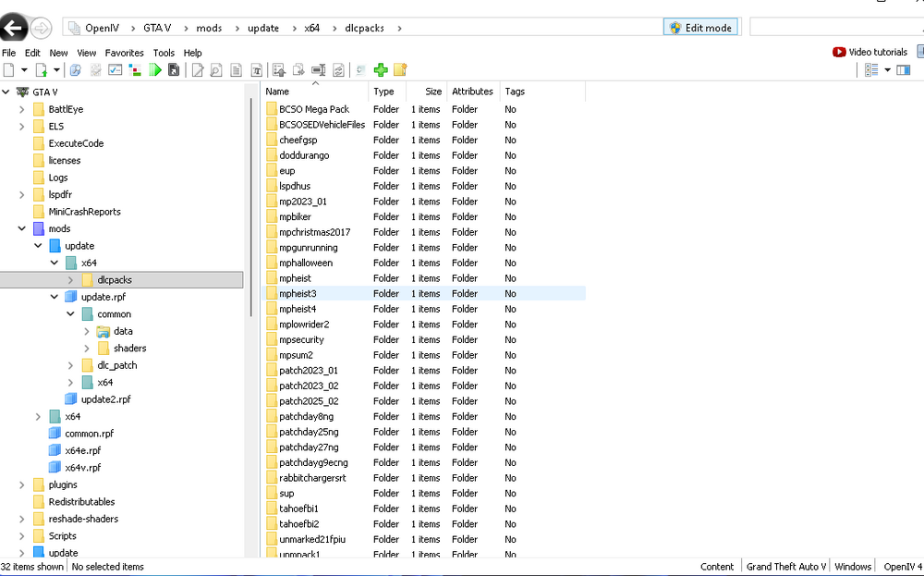Expand the dlcpacks tree node

pos(71,280)
